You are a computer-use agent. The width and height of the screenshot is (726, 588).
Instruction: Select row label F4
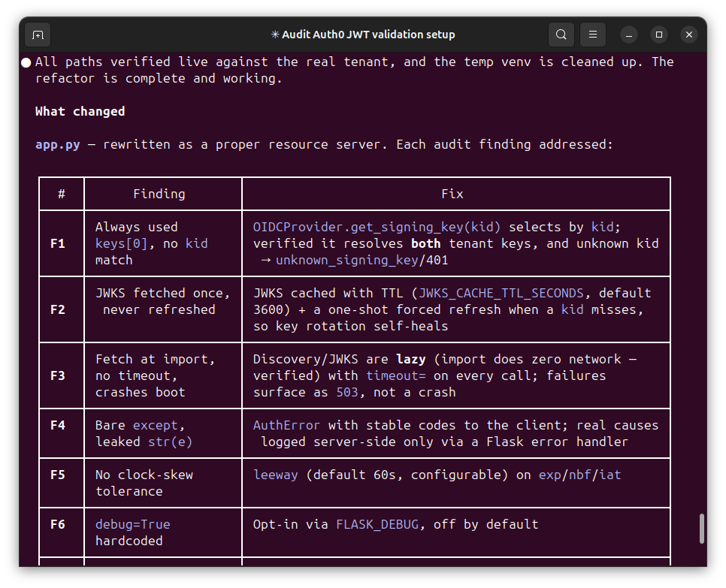pyautogui.click(x=58, y=425)
